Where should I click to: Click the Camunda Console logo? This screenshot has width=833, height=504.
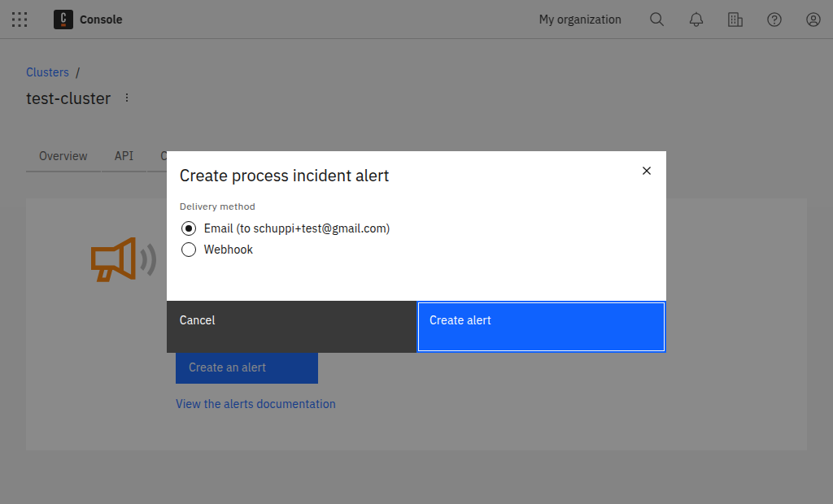click(63, 19)
